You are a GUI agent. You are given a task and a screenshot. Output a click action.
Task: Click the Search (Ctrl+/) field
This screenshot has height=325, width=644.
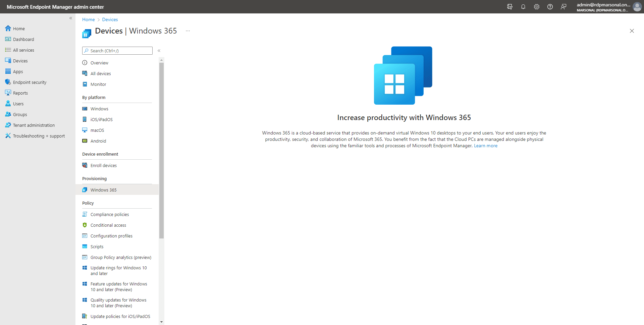pos(117,51)
